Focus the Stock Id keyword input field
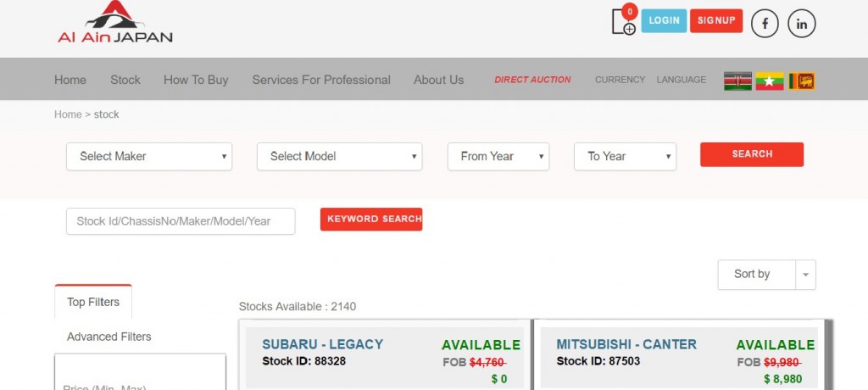Screen dimensions: 868x390 [181, 221]
